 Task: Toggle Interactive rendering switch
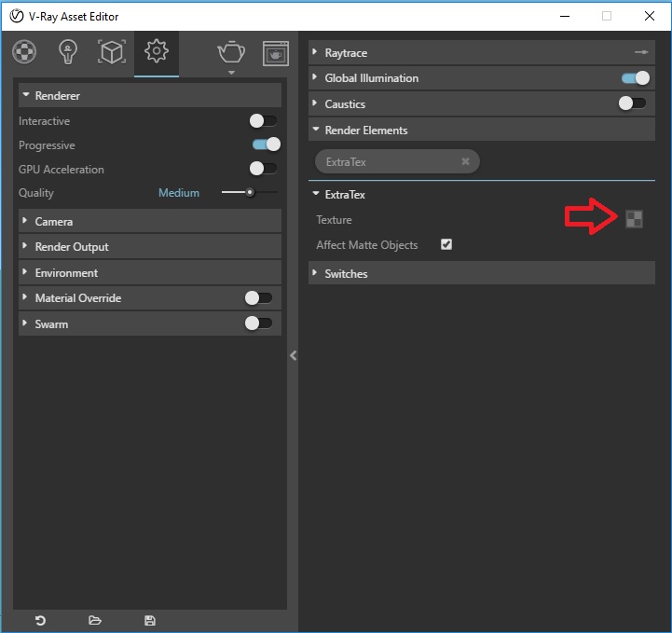[x=263, y=121]
